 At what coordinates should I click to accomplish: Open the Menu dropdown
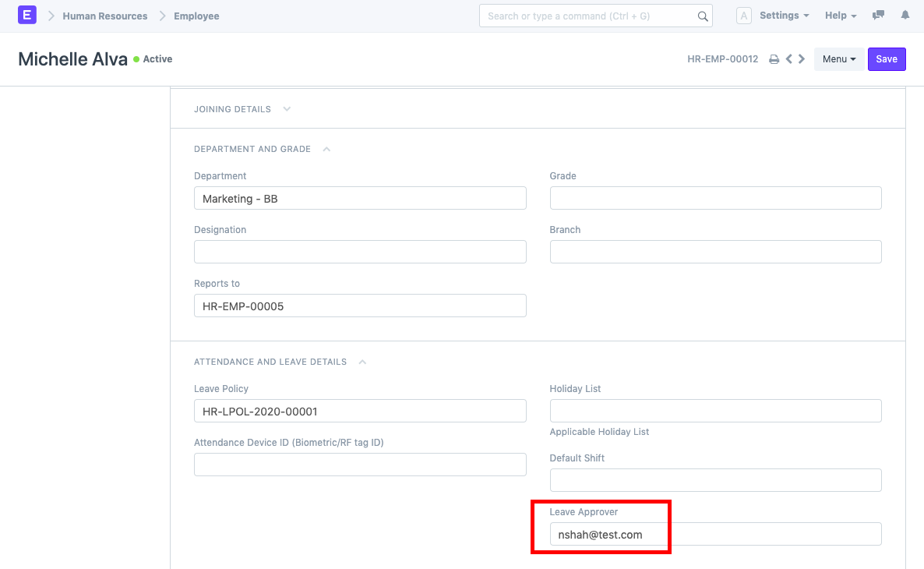[x=839, y=59]
